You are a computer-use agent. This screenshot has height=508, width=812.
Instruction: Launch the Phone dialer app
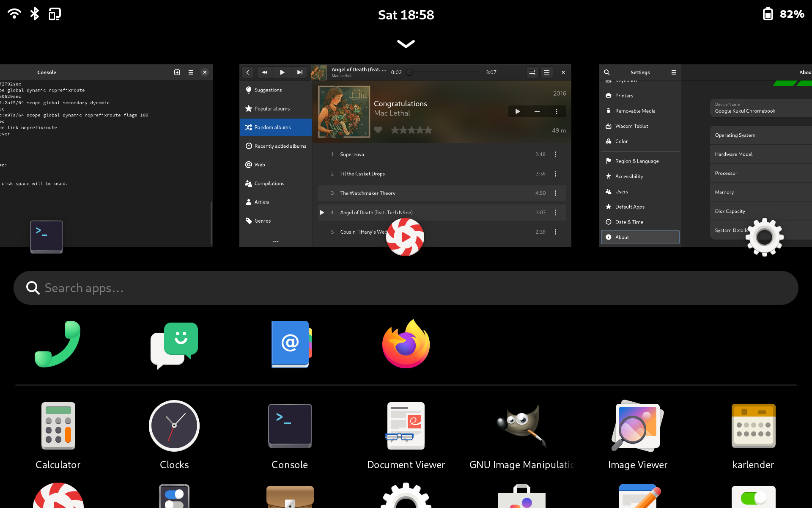pyautogui.click(x=58, y=344)
